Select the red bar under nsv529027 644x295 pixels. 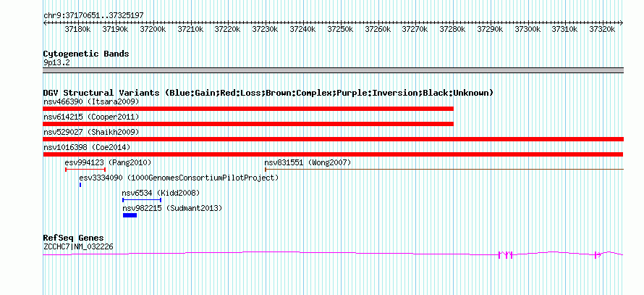click(x=333, y=139)
